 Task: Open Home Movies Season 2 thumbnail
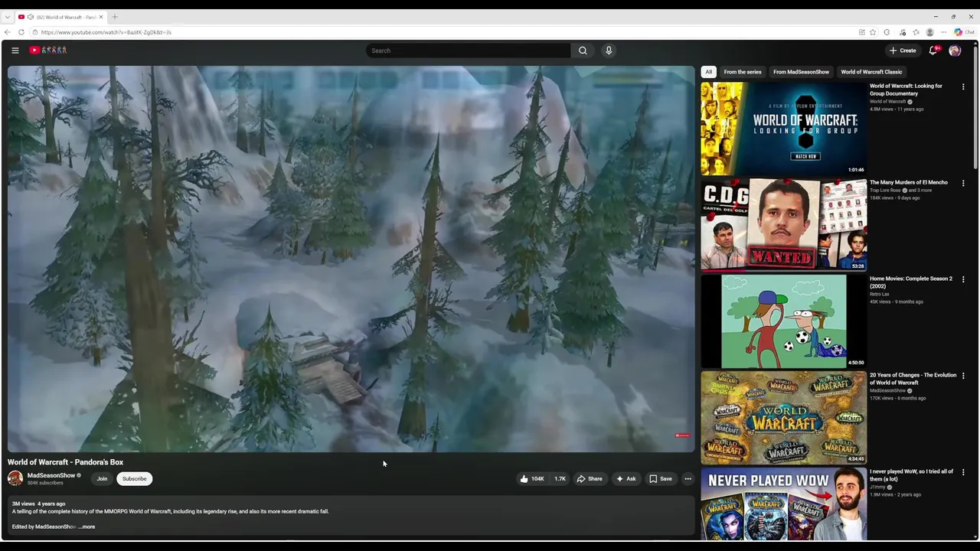783,321
